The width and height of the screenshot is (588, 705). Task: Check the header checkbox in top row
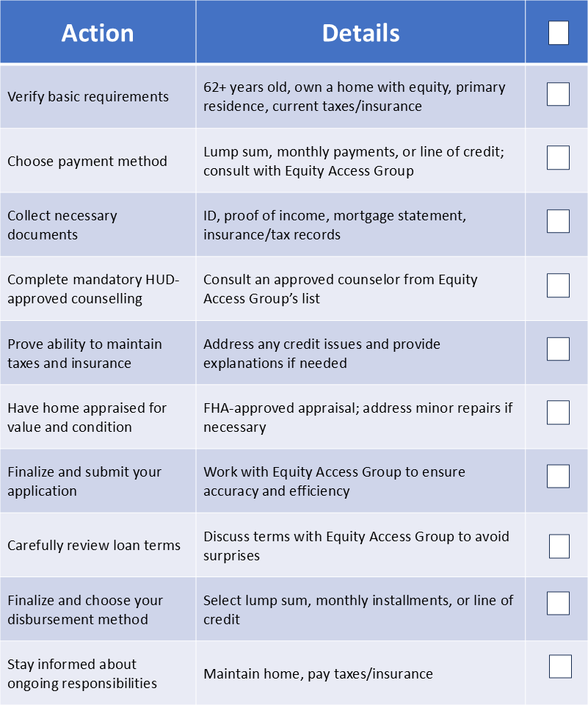[x=558, y=33]
